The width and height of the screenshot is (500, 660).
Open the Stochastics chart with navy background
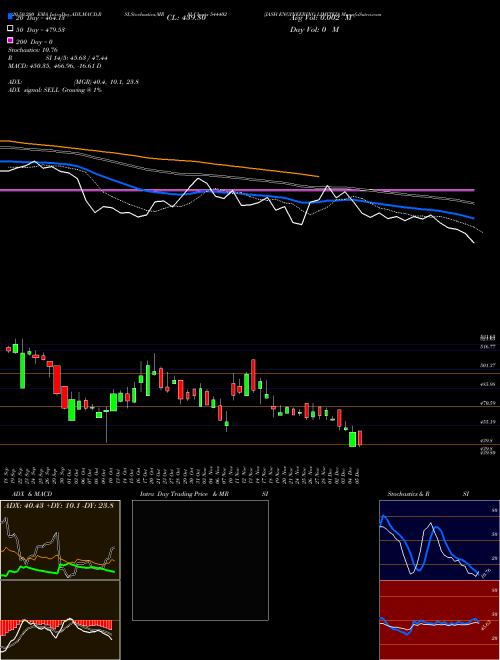click(439, 540)
